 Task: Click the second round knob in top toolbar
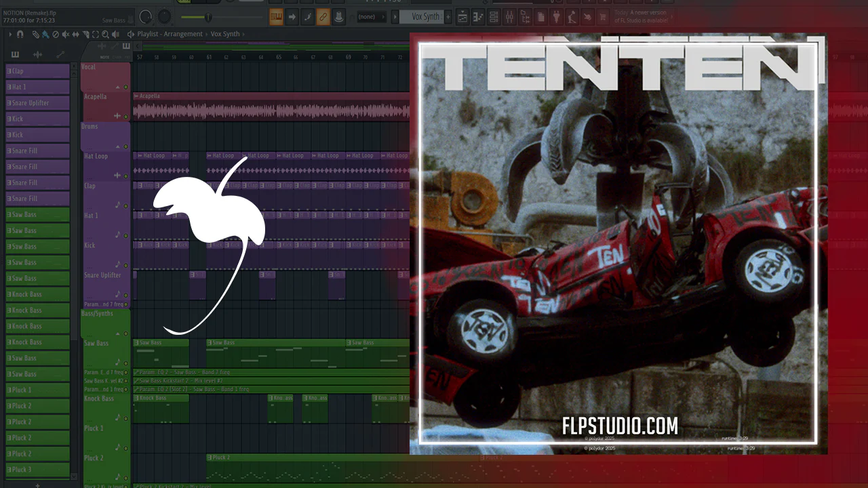(165, 17)
